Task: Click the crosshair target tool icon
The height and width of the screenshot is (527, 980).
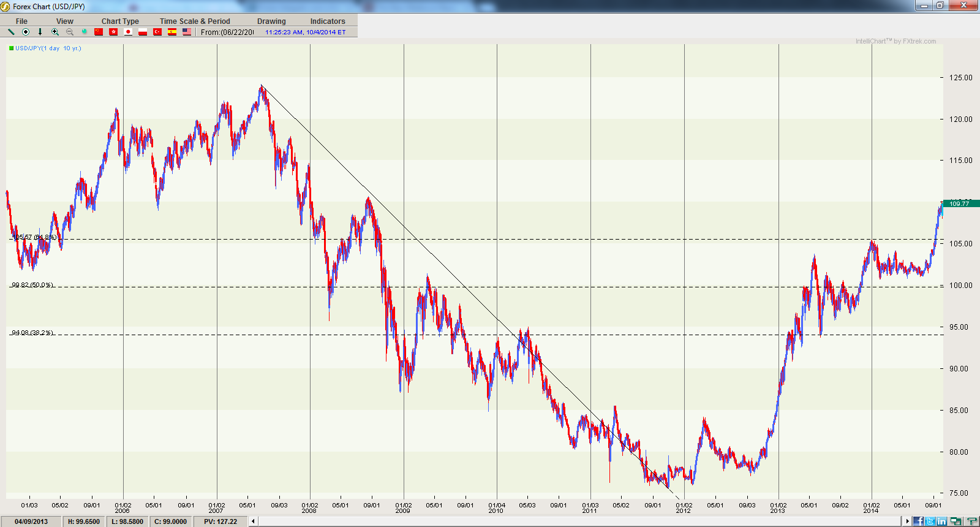Action: pyautogui.click(x=26, y=32)
